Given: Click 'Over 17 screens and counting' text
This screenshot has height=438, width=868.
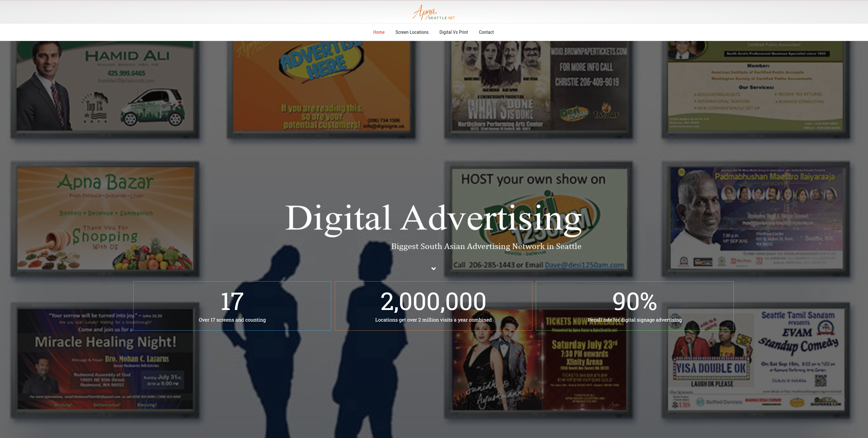Looking at the screenshot, I should pos(232,320).
